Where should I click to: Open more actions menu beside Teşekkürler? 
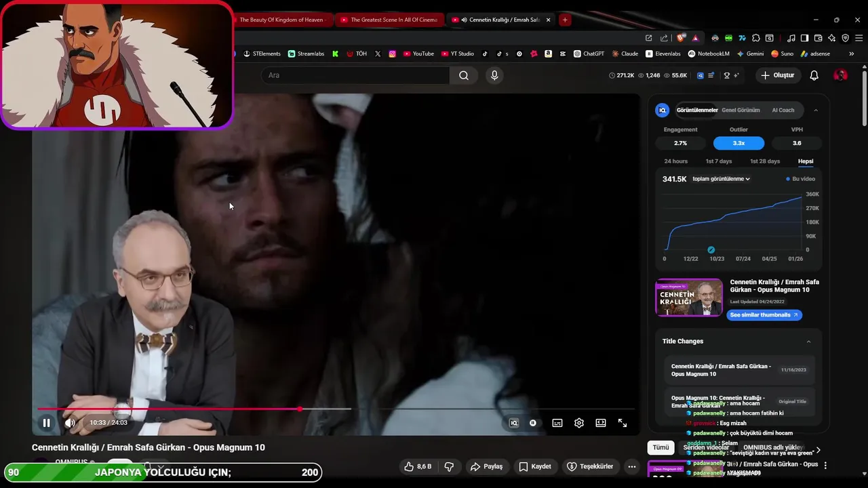(632, 466)
